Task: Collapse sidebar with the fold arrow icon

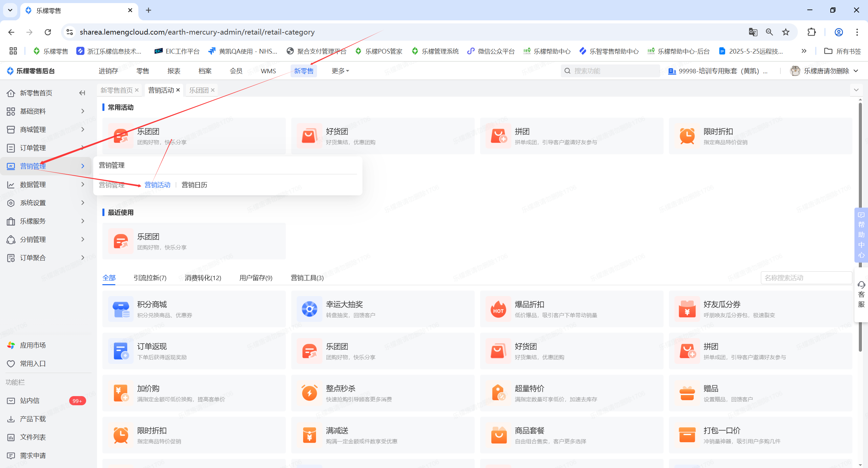Action: [x=82, y=93]
